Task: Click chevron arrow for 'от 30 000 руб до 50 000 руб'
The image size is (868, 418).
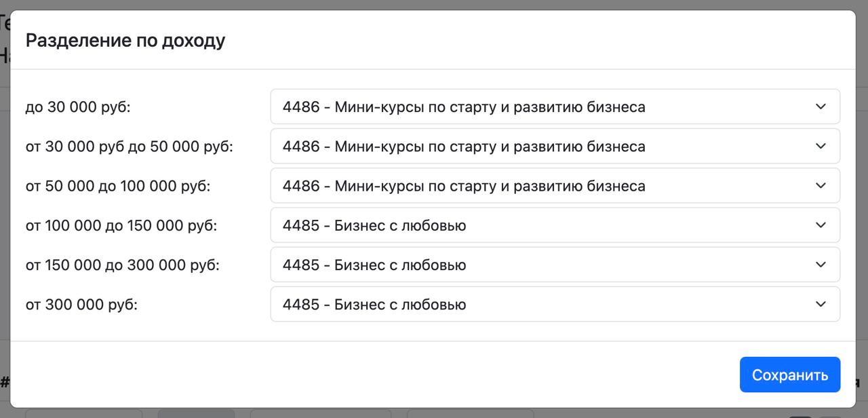Action: click(821, 146)
